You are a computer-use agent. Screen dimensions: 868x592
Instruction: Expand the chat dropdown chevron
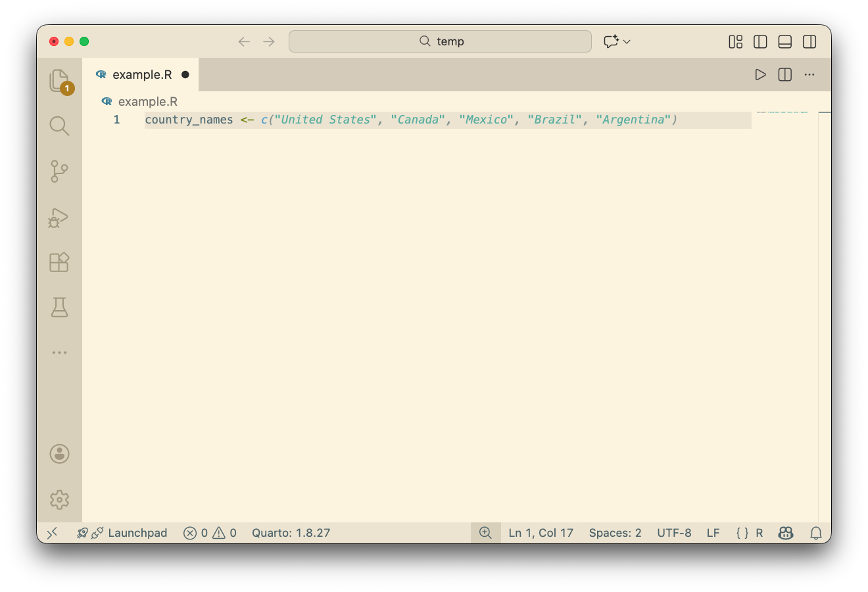pos(627,42)
